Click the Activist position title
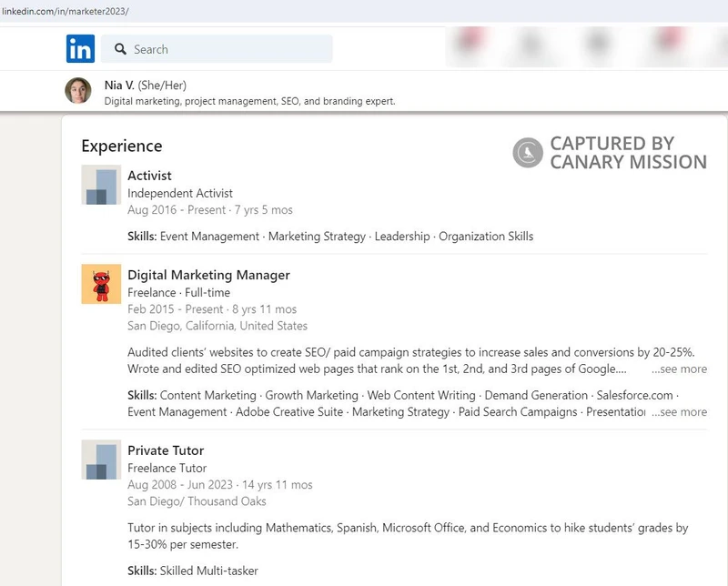Screen dimensions: 728x586 [x=147, y=175]
